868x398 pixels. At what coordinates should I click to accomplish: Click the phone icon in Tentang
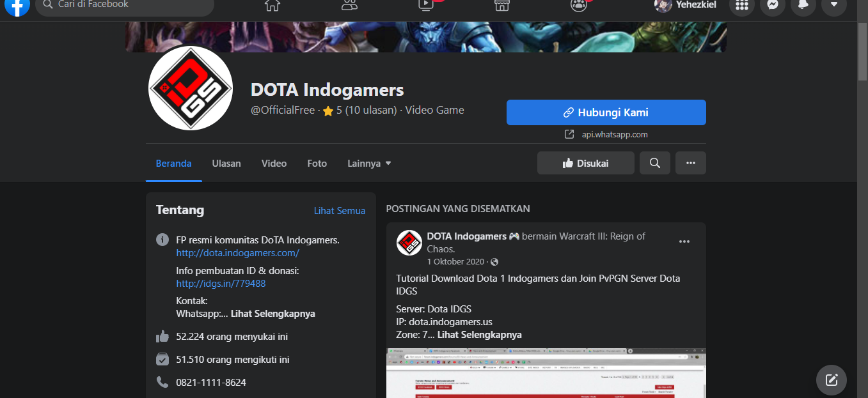click(162, 382)
